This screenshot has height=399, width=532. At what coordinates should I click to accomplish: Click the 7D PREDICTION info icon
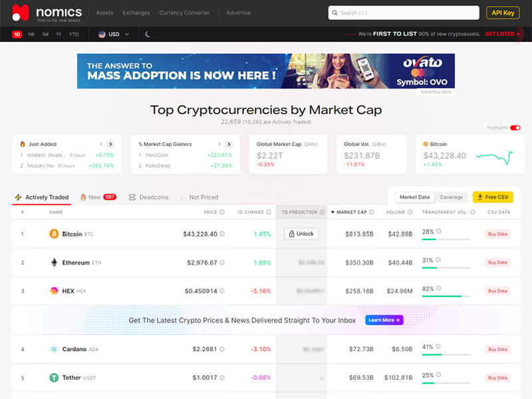[322, 212]
